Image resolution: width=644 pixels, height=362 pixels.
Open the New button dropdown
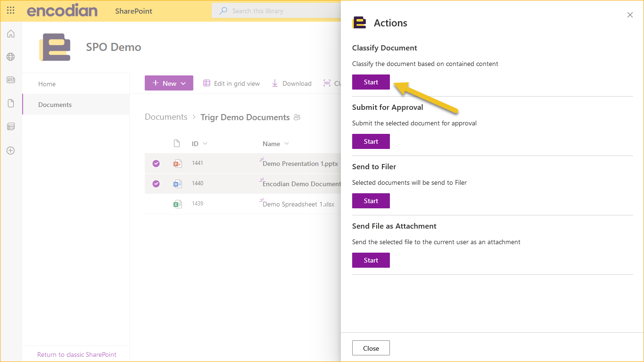coord(169,83)
